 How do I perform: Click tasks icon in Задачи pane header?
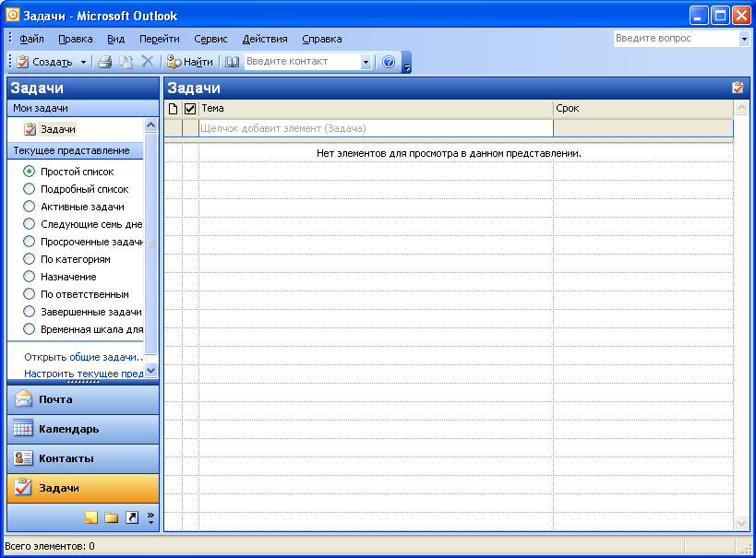738,88
